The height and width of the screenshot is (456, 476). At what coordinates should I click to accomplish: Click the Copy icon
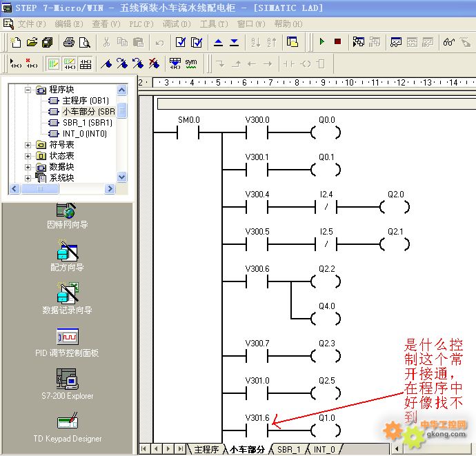pyautogui.click(x=122, y=42)
